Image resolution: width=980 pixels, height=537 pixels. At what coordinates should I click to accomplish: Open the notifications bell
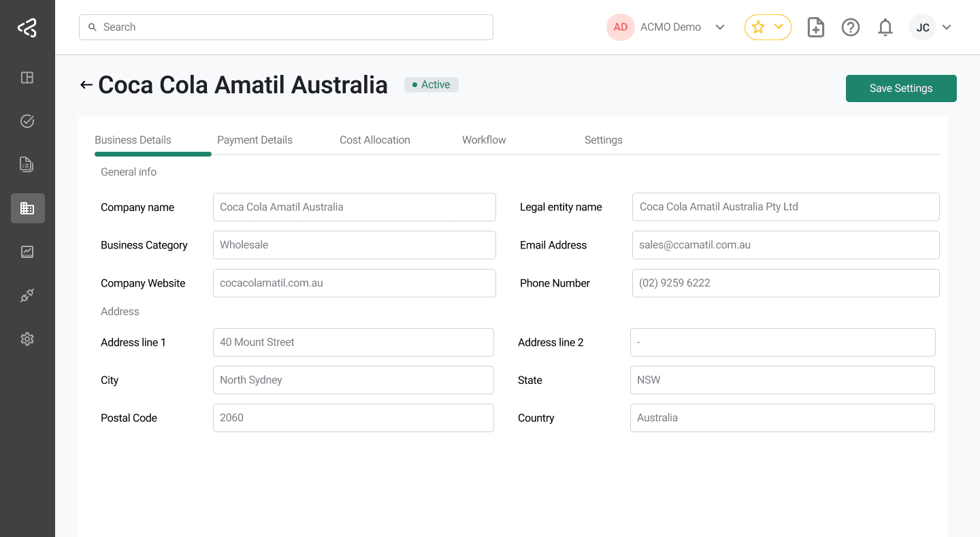point(885,27)
